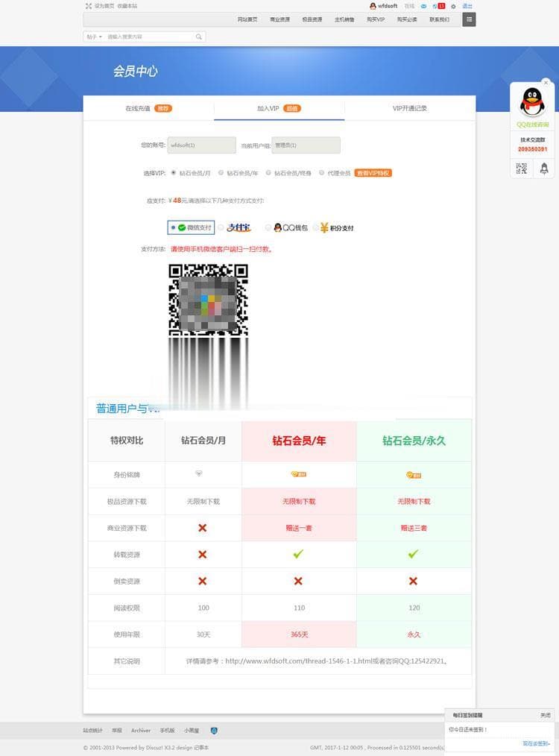Open the message envelope icon at top
559x756 pixels.
pyautogui.click(x=423, y=6)
